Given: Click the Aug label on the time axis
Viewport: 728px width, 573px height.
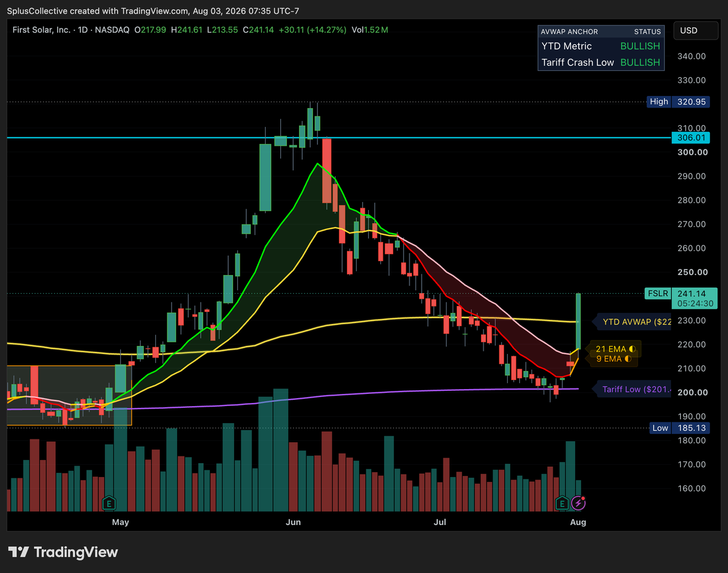Looking at the screenshot, I should (578, 521).
